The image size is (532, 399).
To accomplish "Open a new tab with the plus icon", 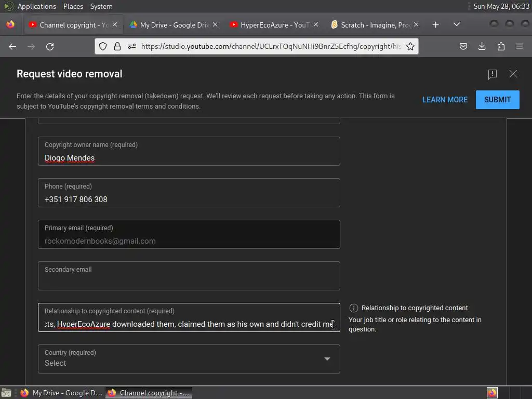I will coord(436,25).
